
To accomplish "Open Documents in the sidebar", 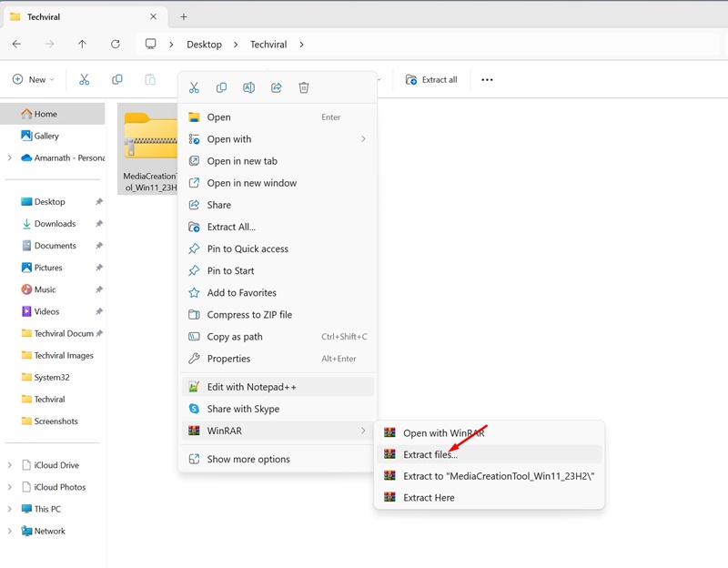I will [53, 245].
